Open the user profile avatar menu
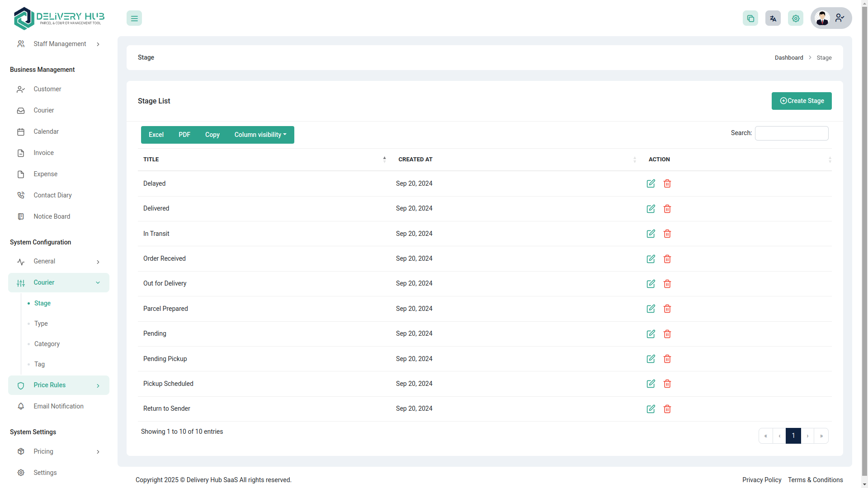868x488 pixels. tap(823, 18)
